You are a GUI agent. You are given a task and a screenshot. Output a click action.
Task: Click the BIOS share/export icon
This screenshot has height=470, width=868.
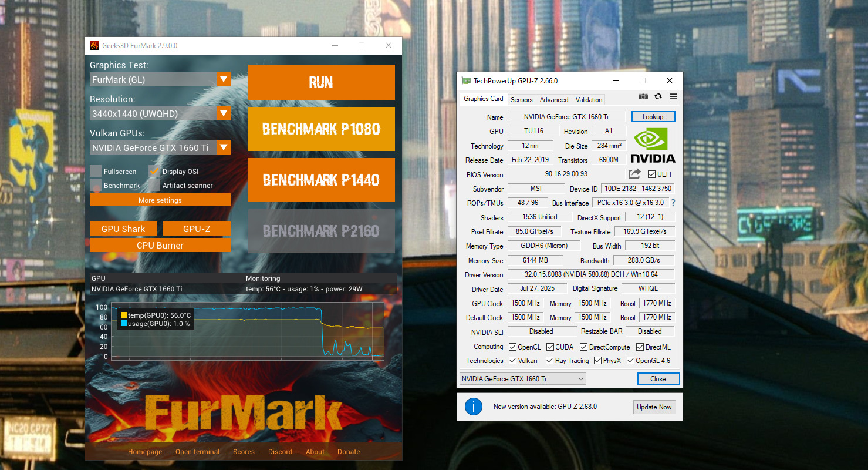click(x=634, y=174)
